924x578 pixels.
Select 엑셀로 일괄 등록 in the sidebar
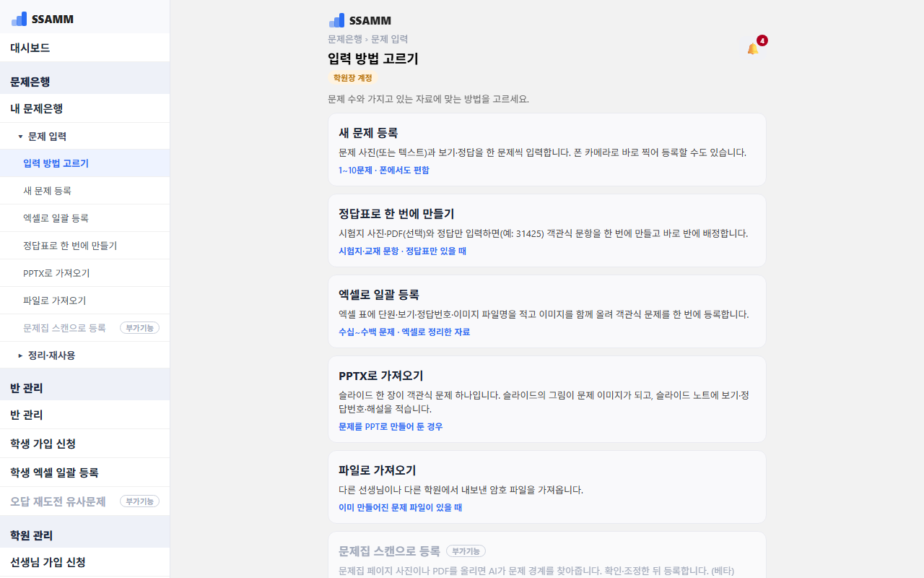pyautogui.click(x=85, y=218)
